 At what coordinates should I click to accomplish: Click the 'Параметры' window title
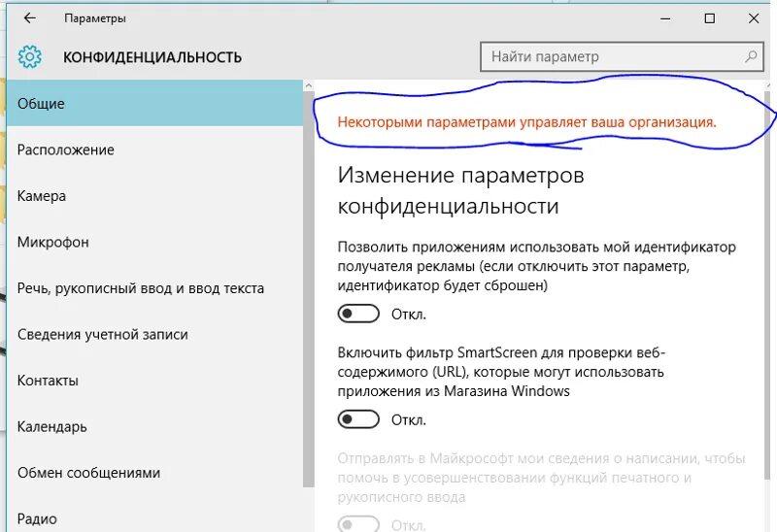[94, 18]
